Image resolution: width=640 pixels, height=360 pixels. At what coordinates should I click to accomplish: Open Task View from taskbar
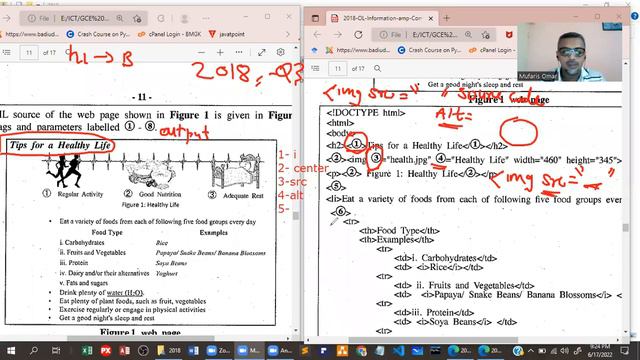click(56, 351)
